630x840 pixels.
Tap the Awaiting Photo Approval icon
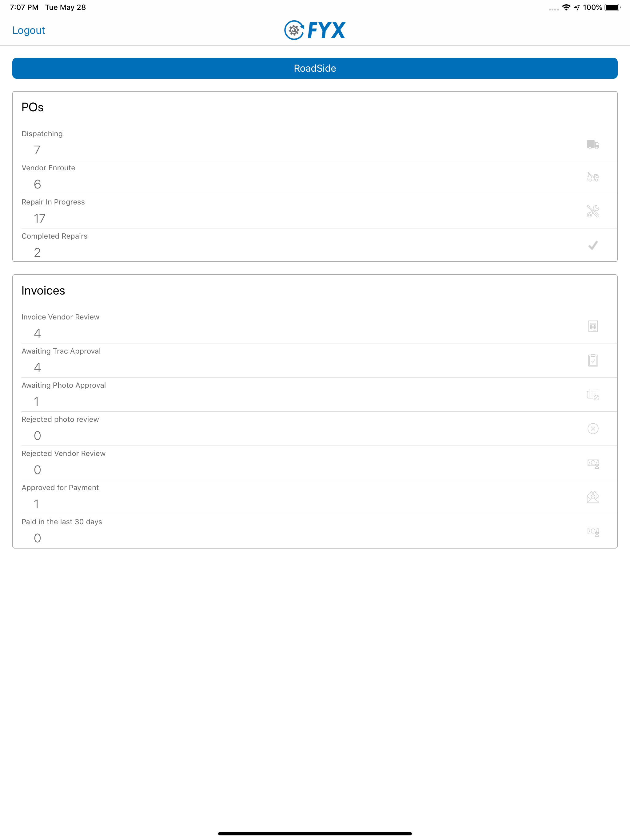[593, 394]
